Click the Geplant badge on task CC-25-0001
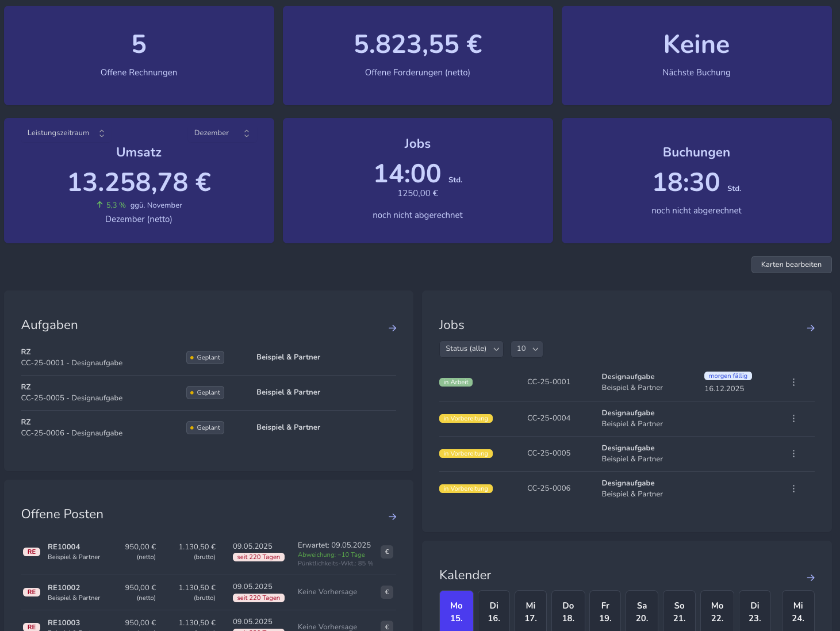The width and height of the screenshot is (840, 631). click(x=205, y=357)
